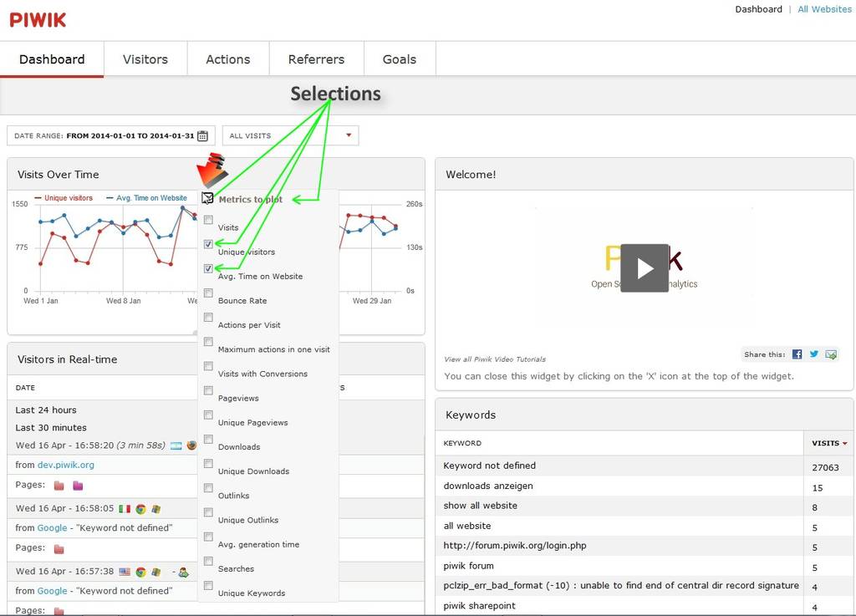Screen dimensions: 856x616
Task: Open the dev.piwik.org referrer link
Action: (x=65, y=465)
